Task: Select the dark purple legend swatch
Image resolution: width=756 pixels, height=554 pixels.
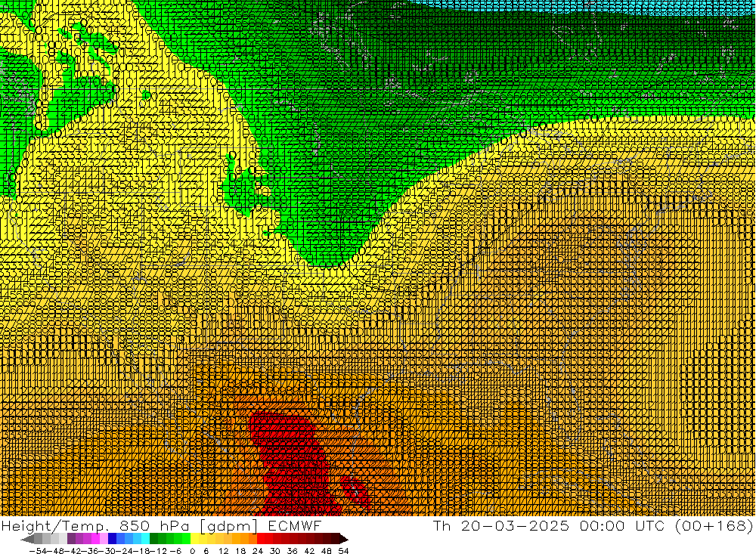Action: point(71,539)
